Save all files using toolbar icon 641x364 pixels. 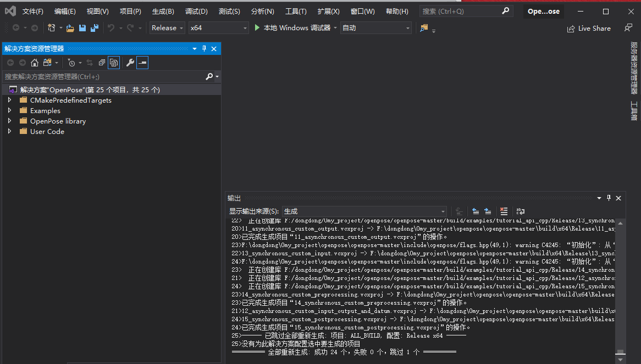(x=95, y=28)
